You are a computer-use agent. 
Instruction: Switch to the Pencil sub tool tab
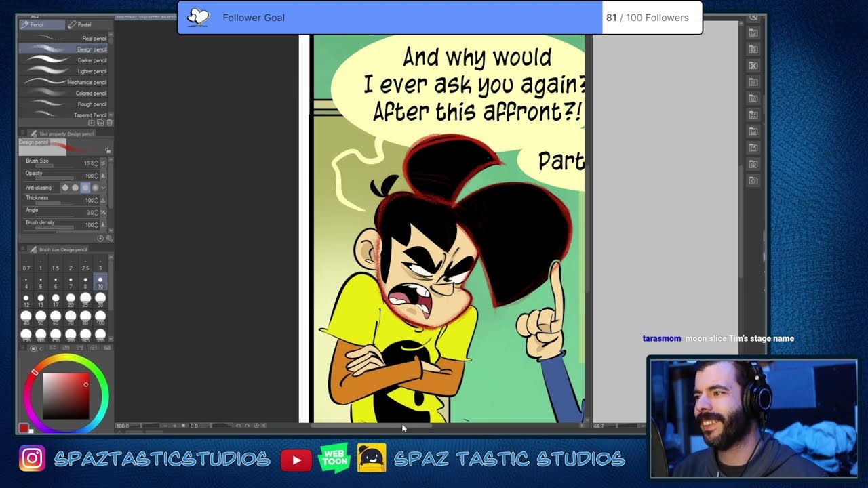[x=41, y=24]
